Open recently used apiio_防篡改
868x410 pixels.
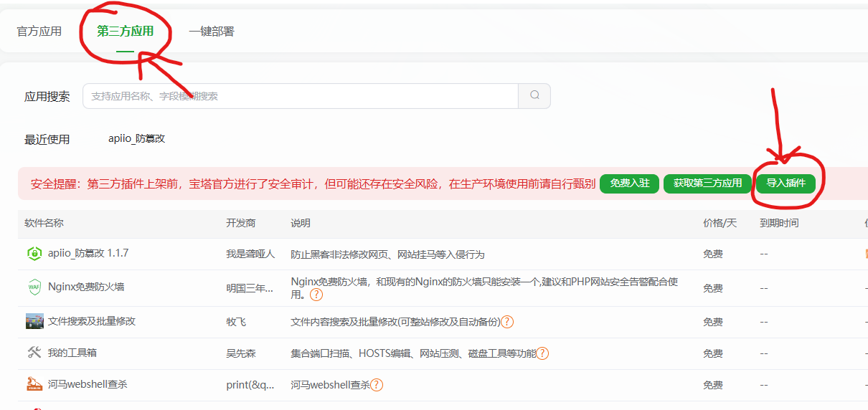(x=137, y=138)
